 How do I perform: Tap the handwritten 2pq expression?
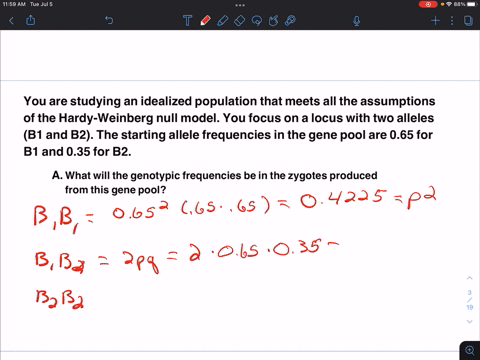pos(140,262)
